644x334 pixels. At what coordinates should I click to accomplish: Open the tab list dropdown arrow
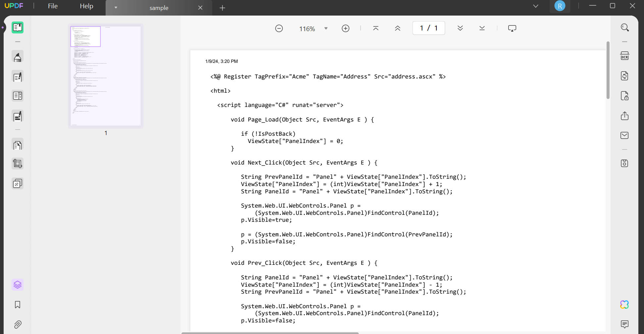click(x=116, y=8)
